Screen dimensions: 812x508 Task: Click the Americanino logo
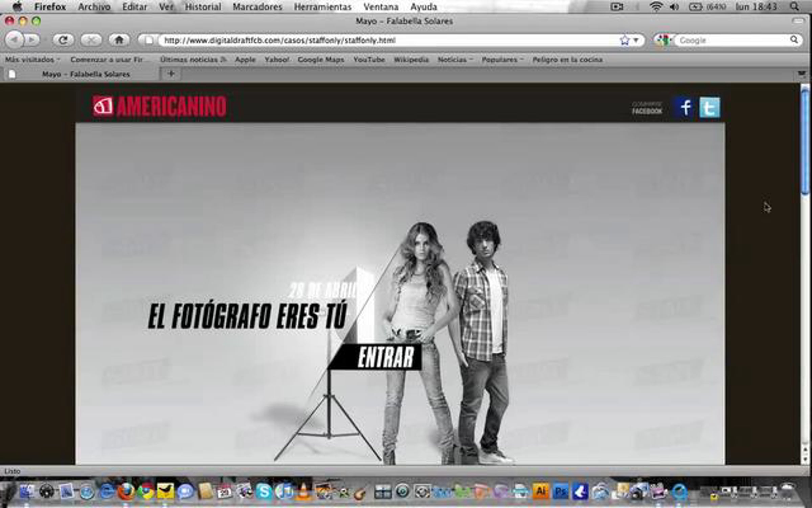click(x=159, y=106)
